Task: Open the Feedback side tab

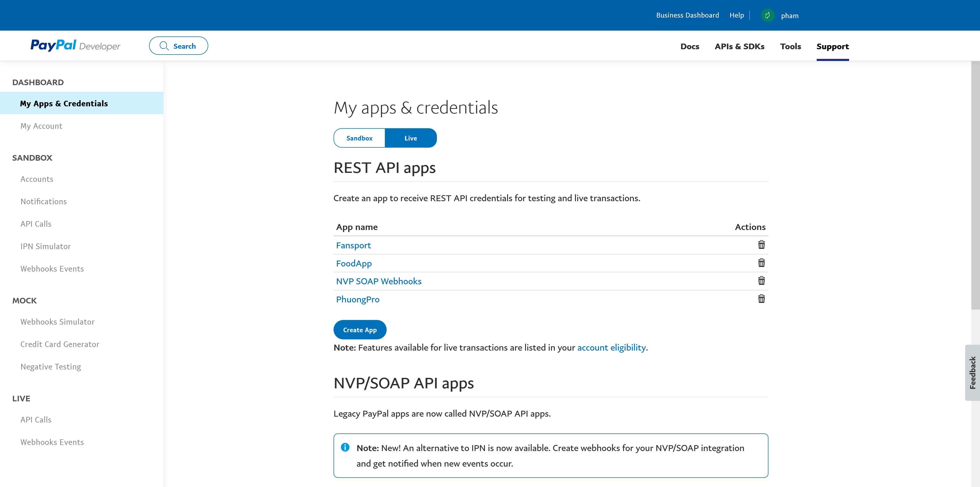Action: [x=972, y=373]
